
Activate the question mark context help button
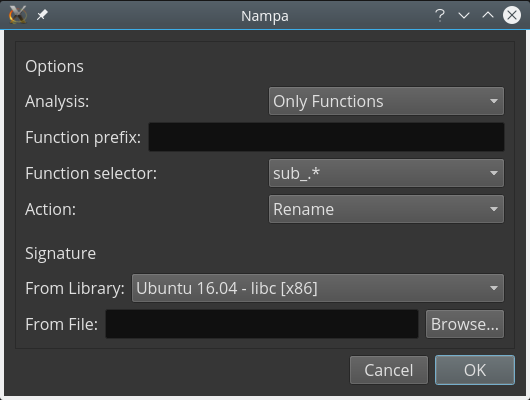click(440, 15)
